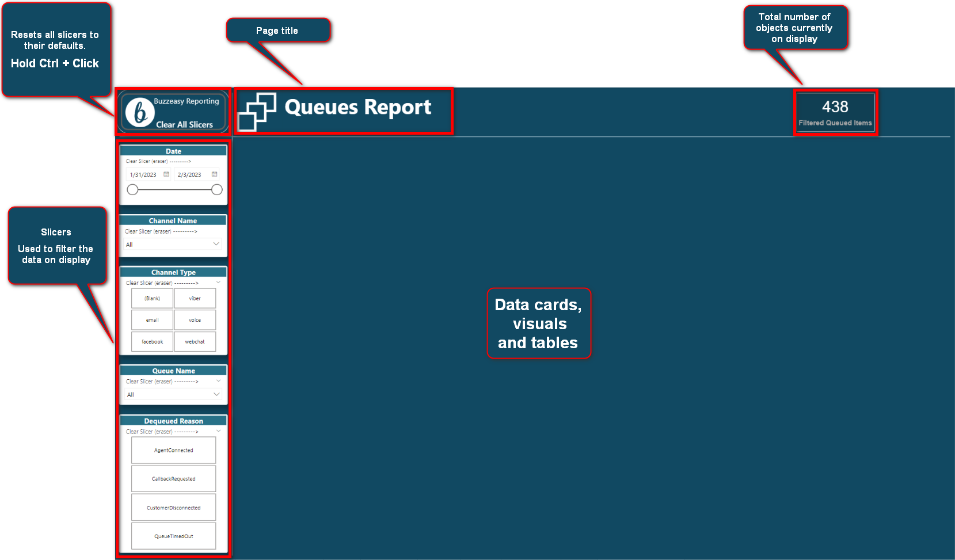Image resolution: width=955 pixels, height=560 pixels.
Task: Expand the Channel Name dropdown
Action: point(216,244)
